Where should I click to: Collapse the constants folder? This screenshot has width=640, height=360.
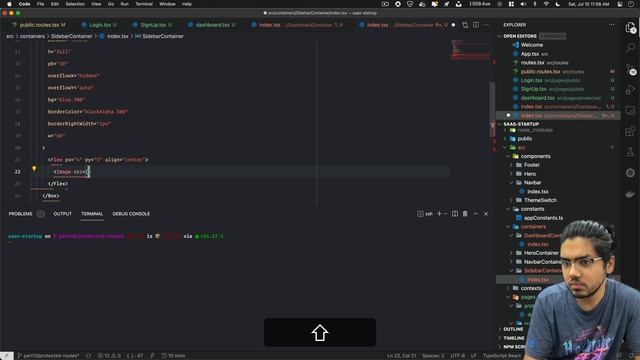click(x=532, y=209)
